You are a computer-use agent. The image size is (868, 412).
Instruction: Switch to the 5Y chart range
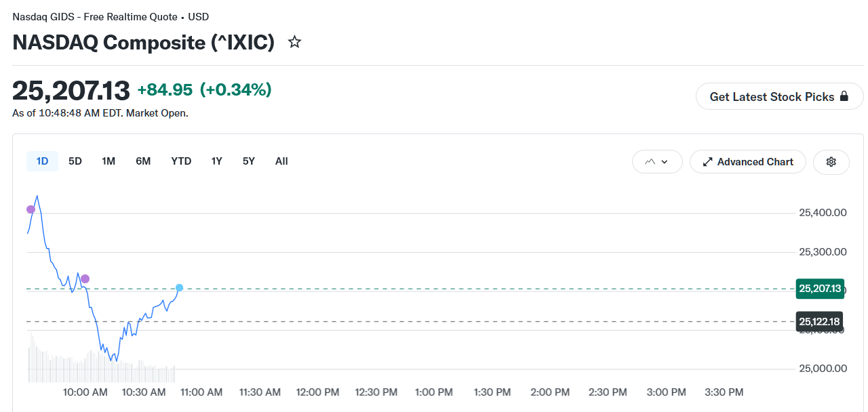tap(249, 161)
